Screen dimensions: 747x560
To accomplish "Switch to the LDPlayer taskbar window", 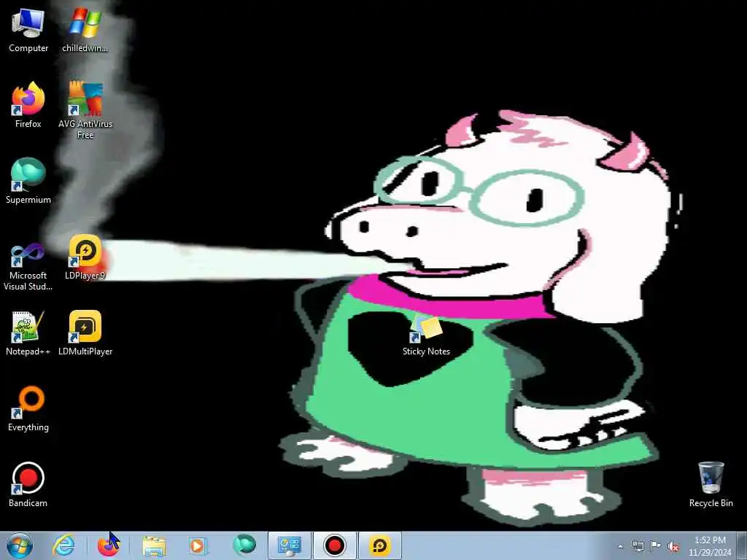I will pos(379,545).
